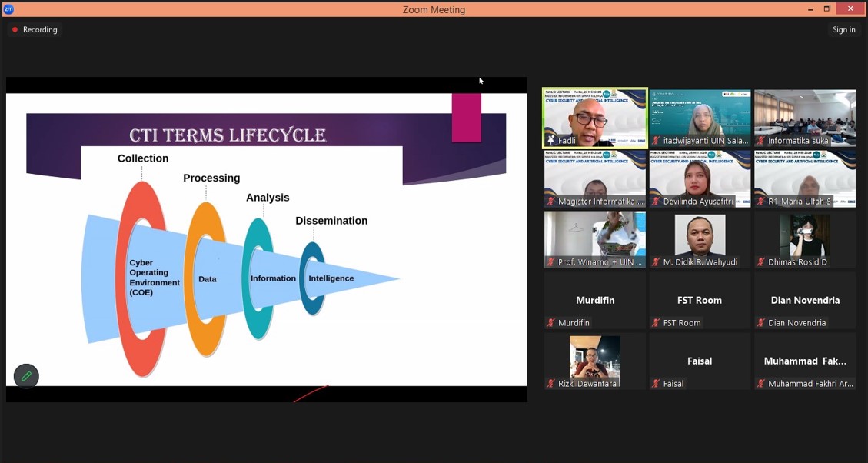Select the Informatika suka classroom video tile

pyautogui.click(x=804, y=115)
